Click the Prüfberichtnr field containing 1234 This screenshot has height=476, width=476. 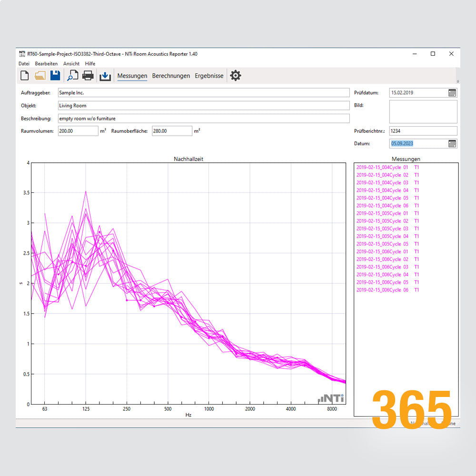pos(423,130)
